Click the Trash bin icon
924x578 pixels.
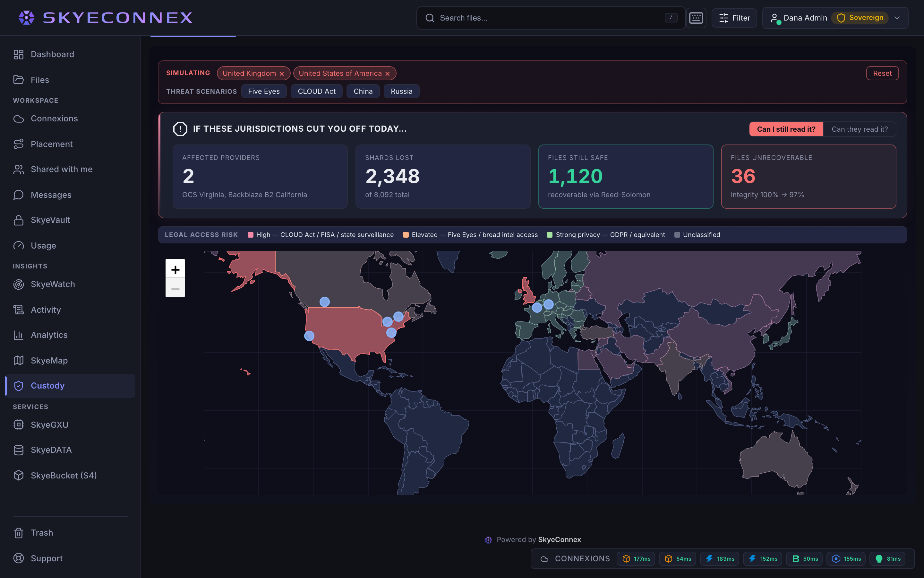(18, 533)
